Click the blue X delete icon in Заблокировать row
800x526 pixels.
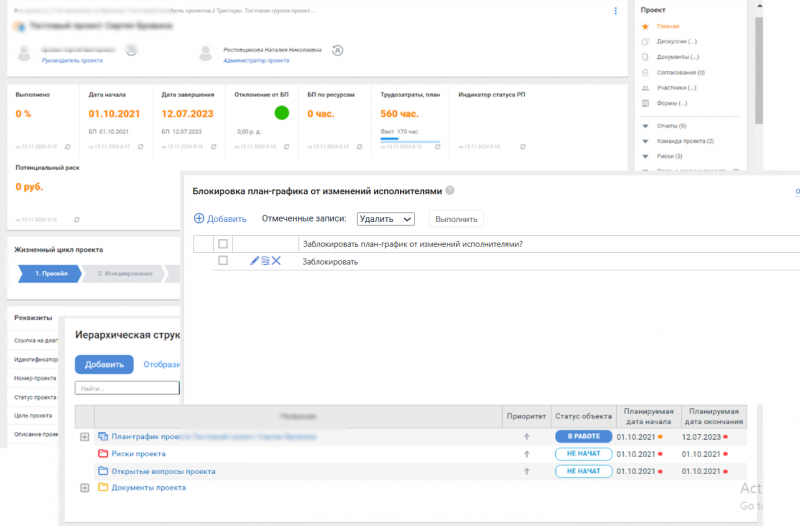point(277,261)
